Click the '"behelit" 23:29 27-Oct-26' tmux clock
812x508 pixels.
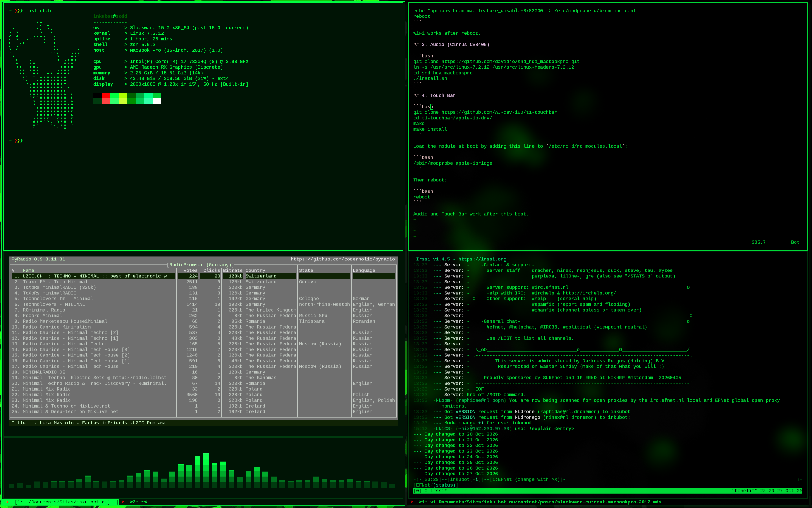point(767,491)
